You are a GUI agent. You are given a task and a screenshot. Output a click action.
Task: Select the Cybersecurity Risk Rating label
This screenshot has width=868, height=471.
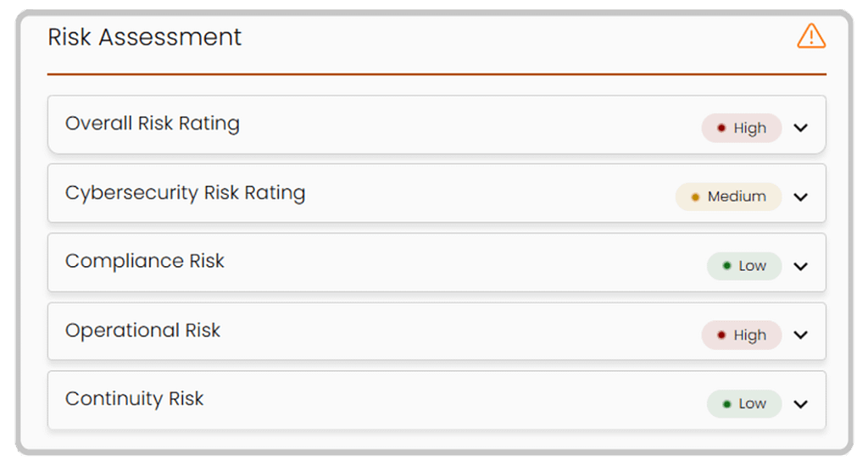pyautogui.click(x=185, y=192)
